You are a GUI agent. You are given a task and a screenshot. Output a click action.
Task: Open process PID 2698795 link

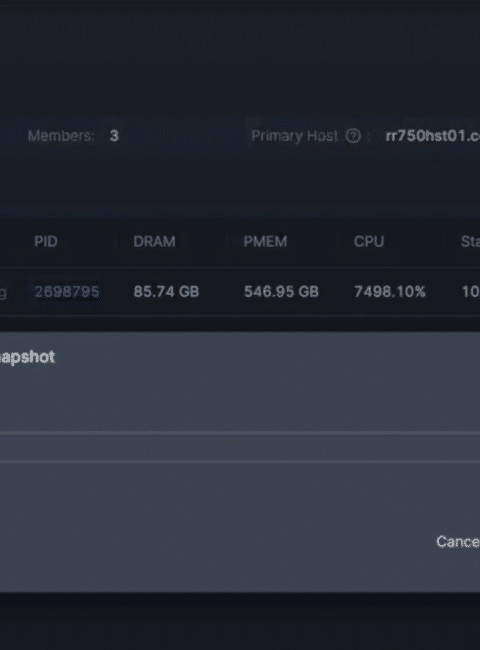pos(67,292)
